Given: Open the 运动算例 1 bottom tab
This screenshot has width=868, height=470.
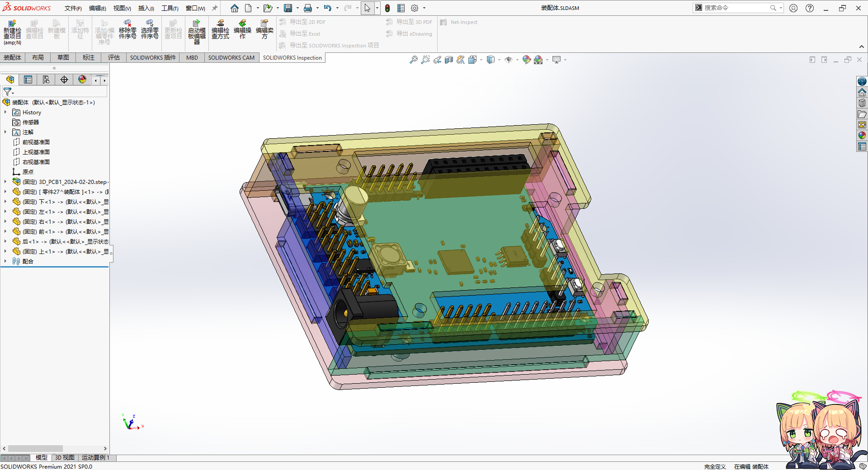Looking at the screenshot, I should [x=95, y=457].
